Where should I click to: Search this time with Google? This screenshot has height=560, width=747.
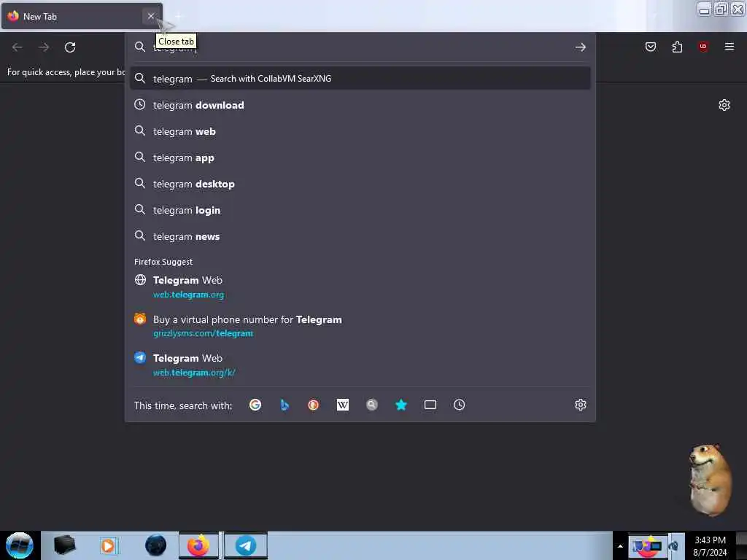click(255, 405)
